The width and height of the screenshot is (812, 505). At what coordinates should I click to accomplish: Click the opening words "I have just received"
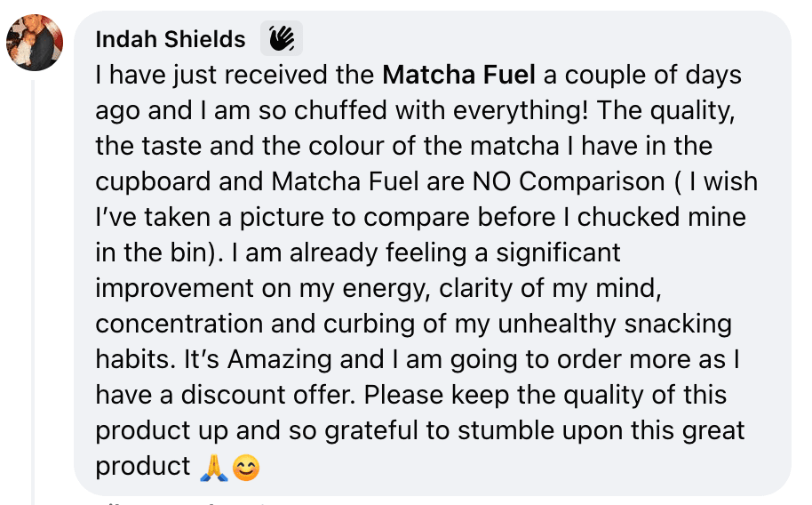point(190,75)
